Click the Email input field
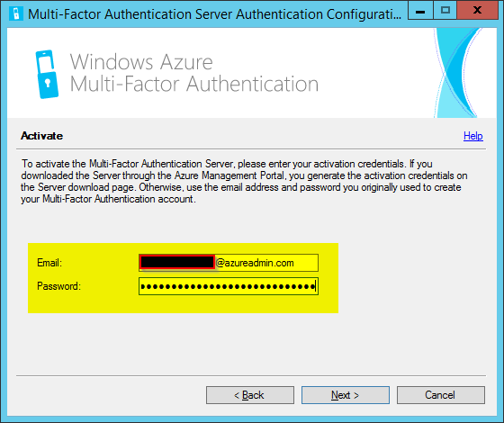The image size is (504, 423). pos(229,263)
